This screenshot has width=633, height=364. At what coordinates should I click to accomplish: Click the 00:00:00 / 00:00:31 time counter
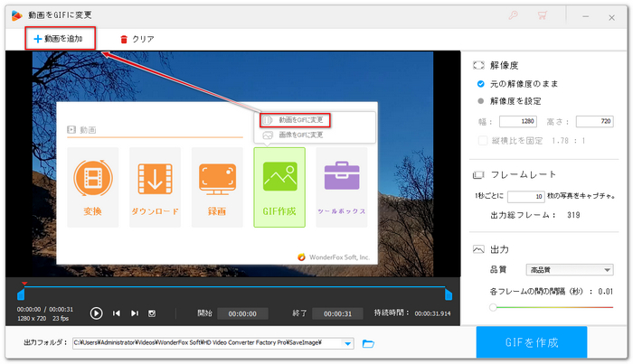(x=45, y=310)
